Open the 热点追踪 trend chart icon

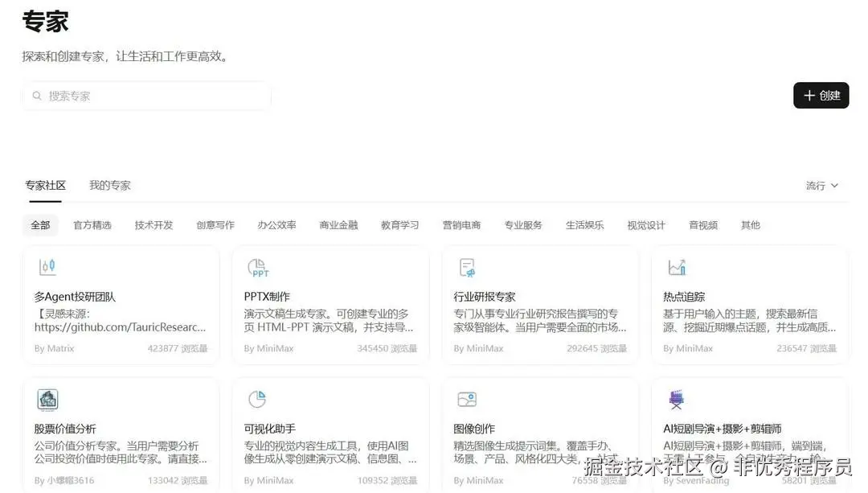[x=676, y=266]
